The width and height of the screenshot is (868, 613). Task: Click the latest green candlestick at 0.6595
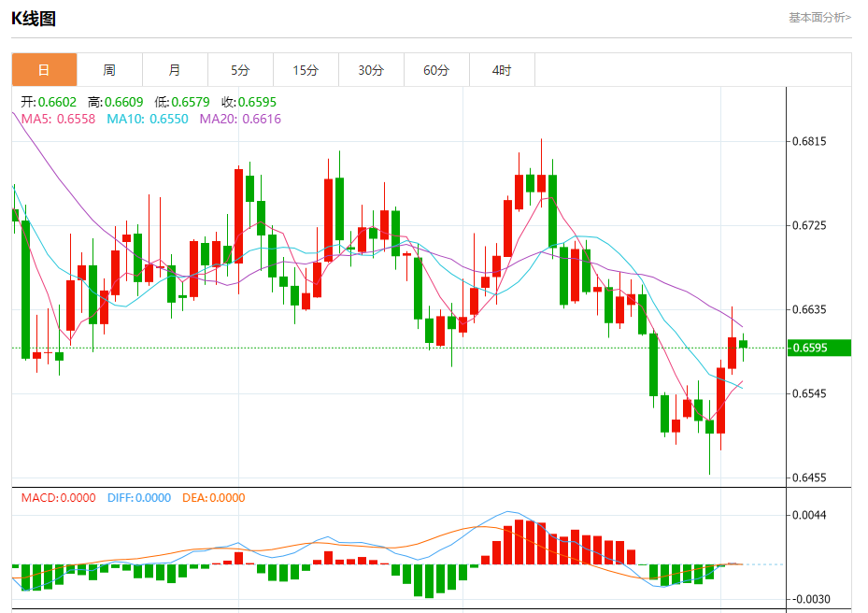744,344
